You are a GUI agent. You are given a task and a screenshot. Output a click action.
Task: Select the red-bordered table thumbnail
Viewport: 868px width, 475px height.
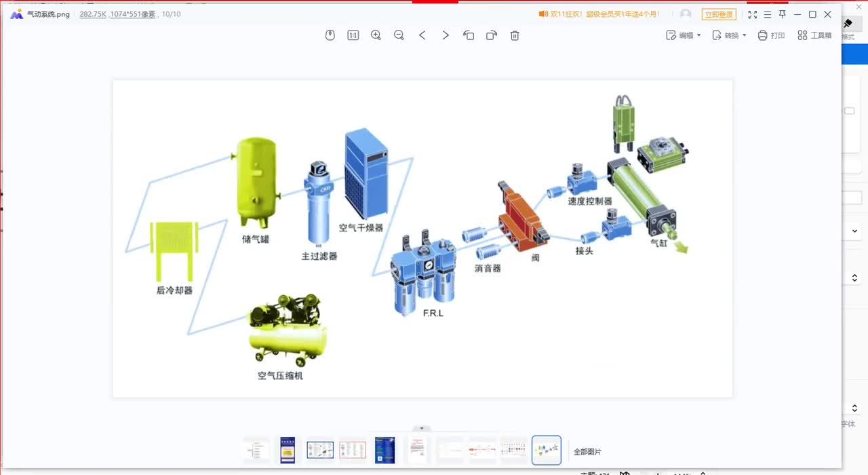(353, 450)
